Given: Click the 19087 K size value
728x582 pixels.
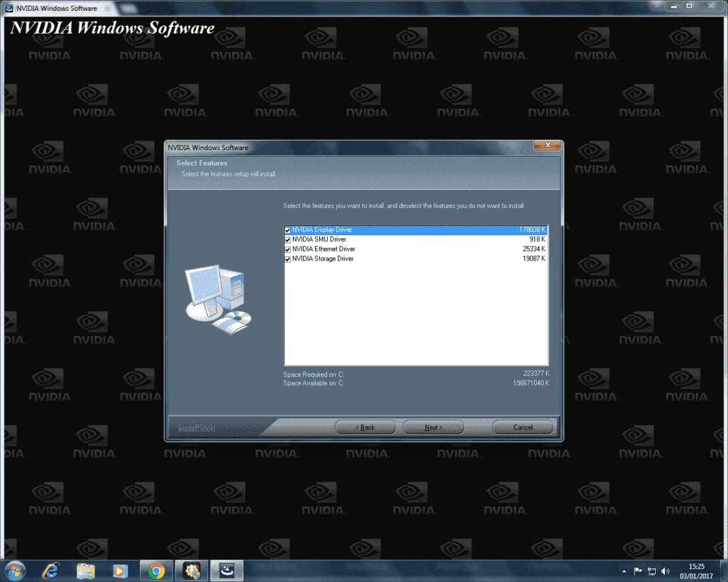Looking at the screenshot, I should click(x=534, y=259).
